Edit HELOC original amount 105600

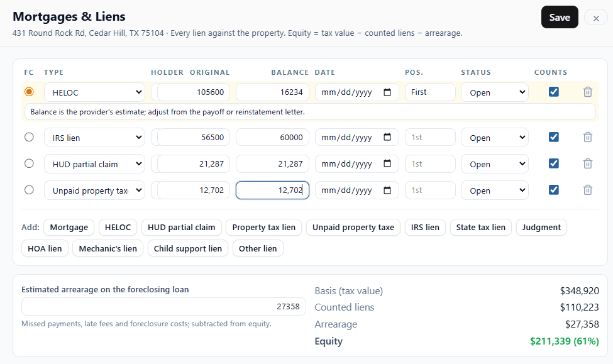(194, 92)
